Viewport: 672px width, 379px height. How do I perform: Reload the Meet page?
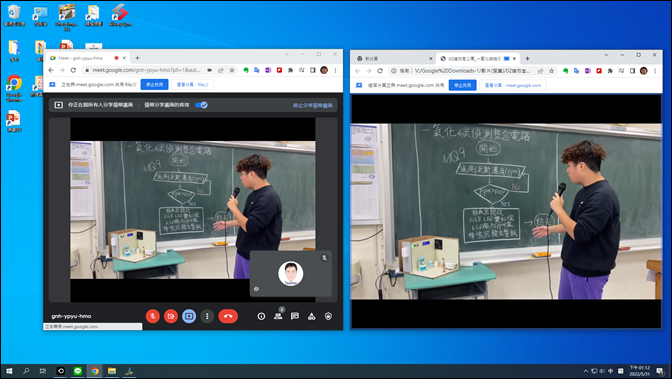[73, 70]
